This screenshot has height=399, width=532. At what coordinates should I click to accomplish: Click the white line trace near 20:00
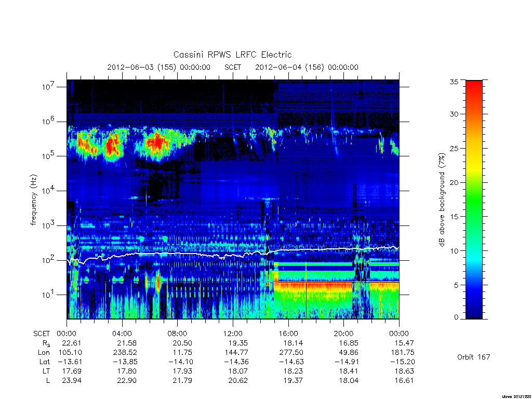point(344,249)
